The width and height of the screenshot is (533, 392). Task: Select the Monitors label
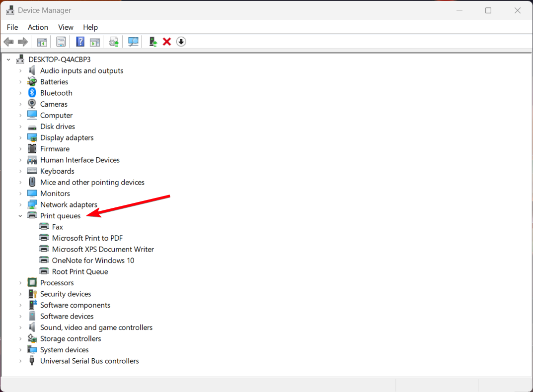55,194
